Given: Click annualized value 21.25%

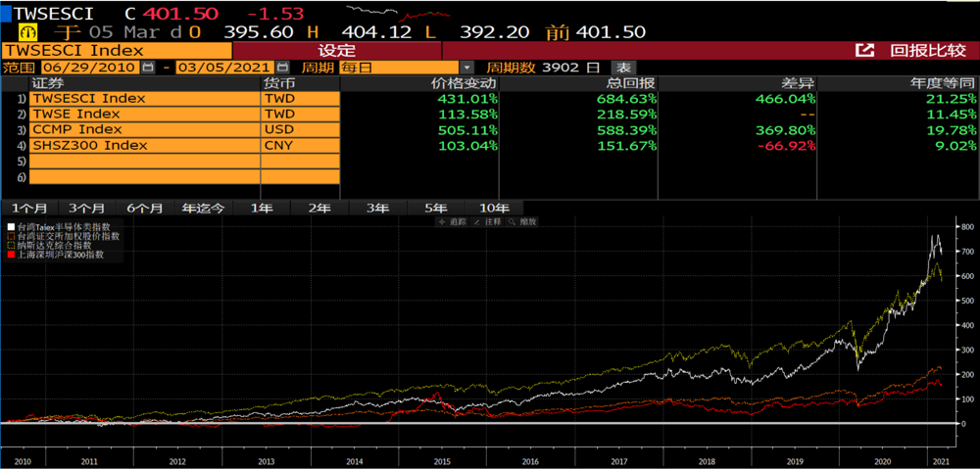Looking at the screenshot, I should pyautogui.click(x=952, y=99).
